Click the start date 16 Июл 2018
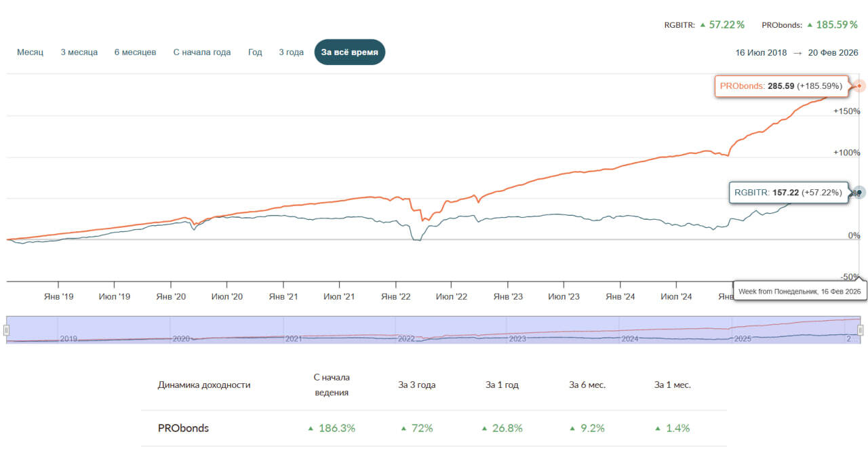 (x=761, y=53)
